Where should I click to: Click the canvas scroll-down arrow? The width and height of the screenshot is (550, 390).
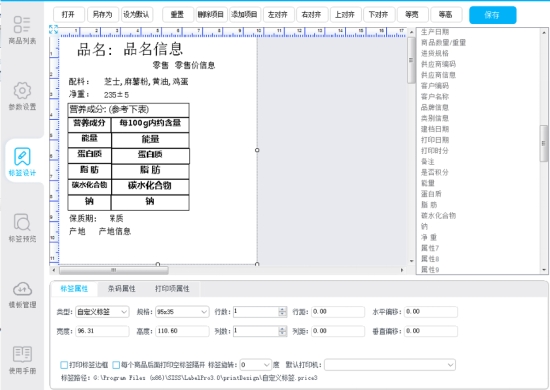pos(411,261)
